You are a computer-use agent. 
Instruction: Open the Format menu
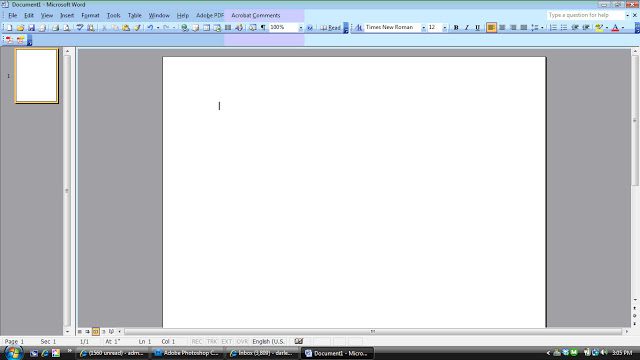pos(90,16)
